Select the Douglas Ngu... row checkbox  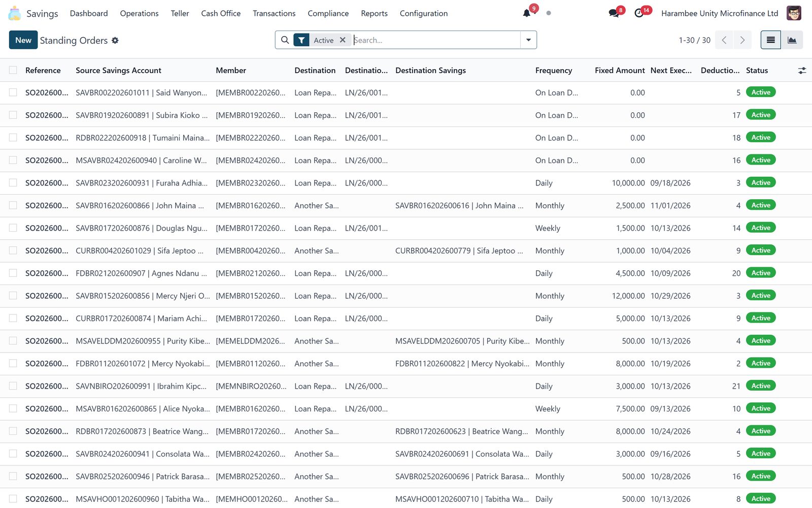13,228
